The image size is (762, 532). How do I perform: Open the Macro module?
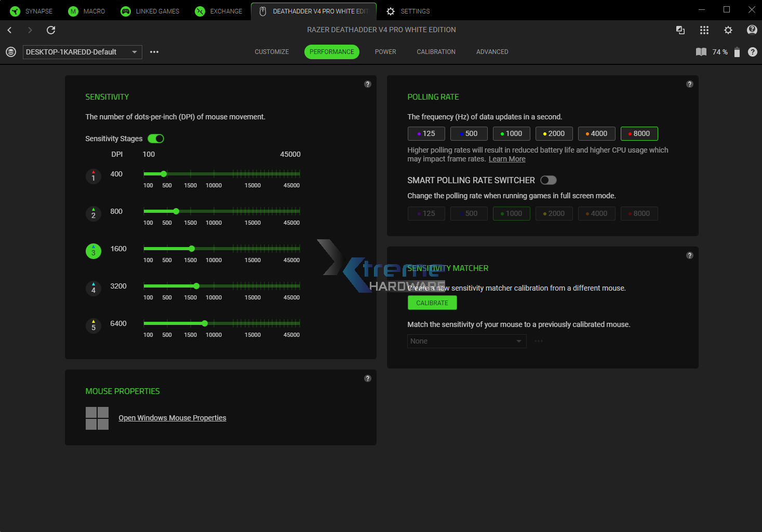(x=87, y=11)
